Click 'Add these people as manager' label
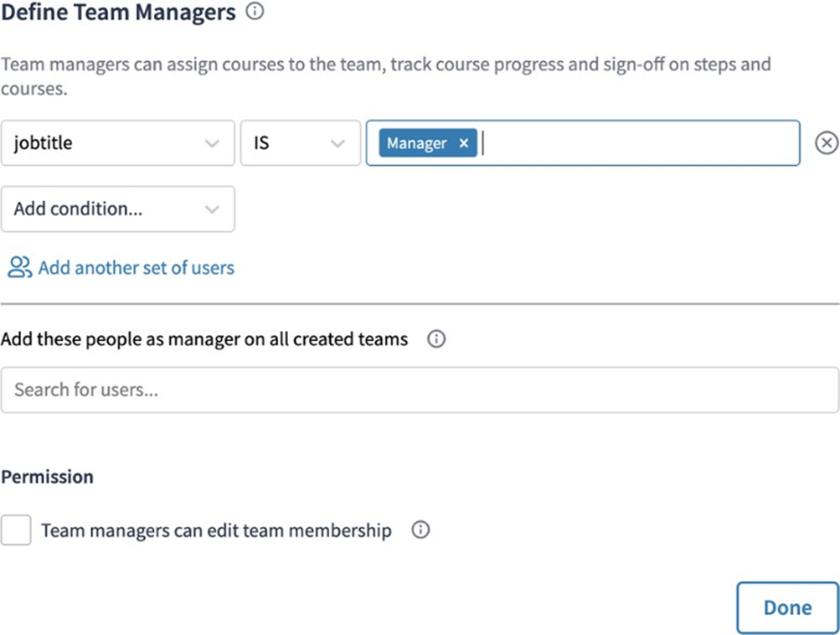The height and width of the screenshot is (635, 840). click(204, 339)
